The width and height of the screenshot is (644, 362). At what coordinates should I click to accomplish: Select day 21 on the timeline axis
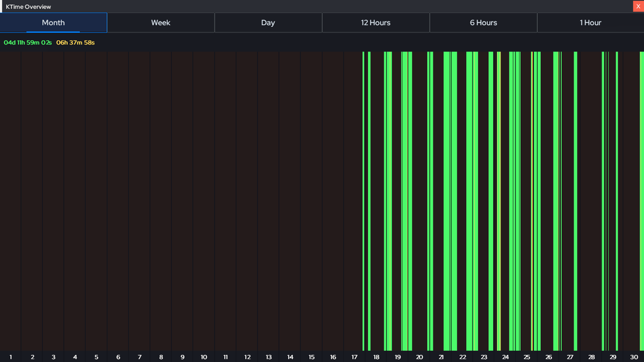441,357
